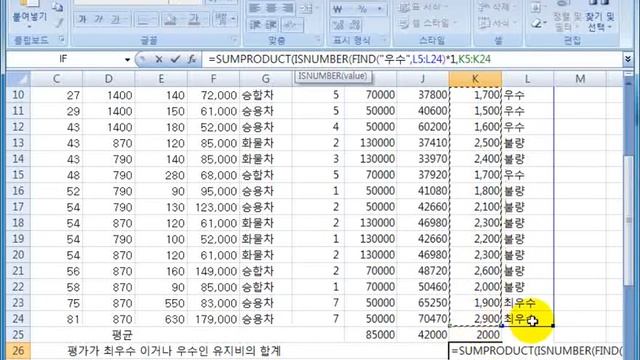The width and height of the screenshot is (640, 360).
Task: Click the merge and center icon
Action: (x=306, y=8)
